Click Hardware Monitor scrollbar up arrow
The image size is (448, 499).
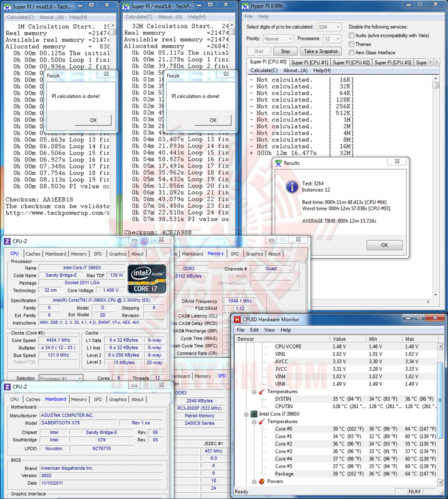tap(440, 347)
